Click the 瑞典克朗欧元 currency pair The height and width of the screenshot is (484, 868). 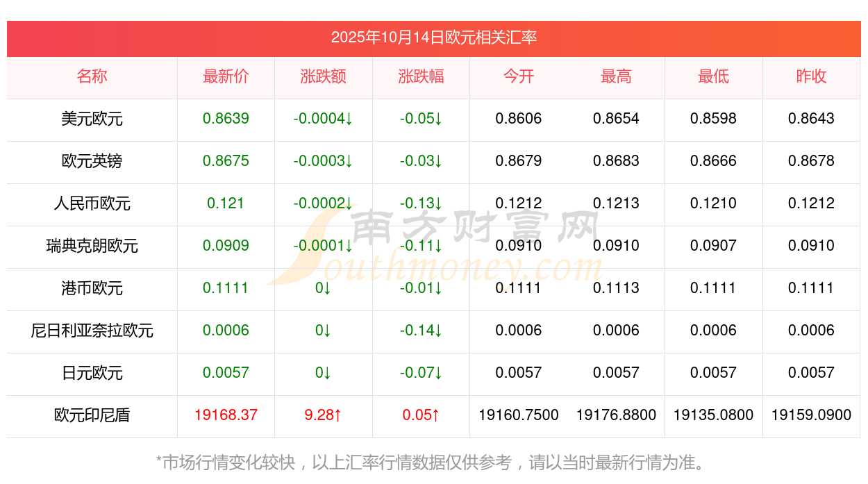click(x=92, y=247)
